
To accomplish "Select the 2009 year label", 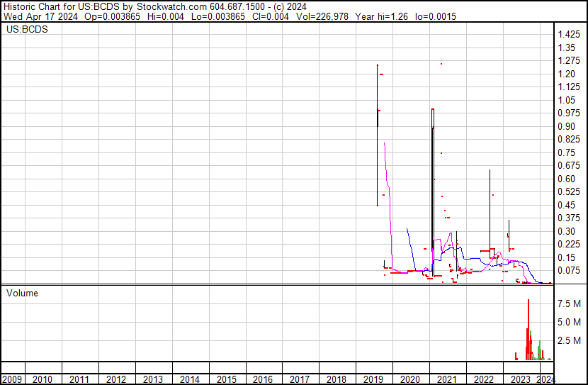I will pos(12,379).
